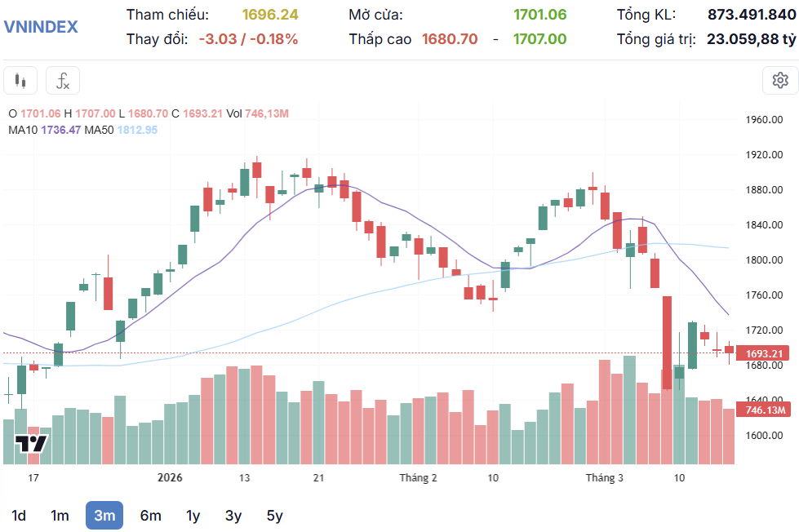Click the 1960.00 price axis level
The image size is (799, 532).
tap(764, 120)
